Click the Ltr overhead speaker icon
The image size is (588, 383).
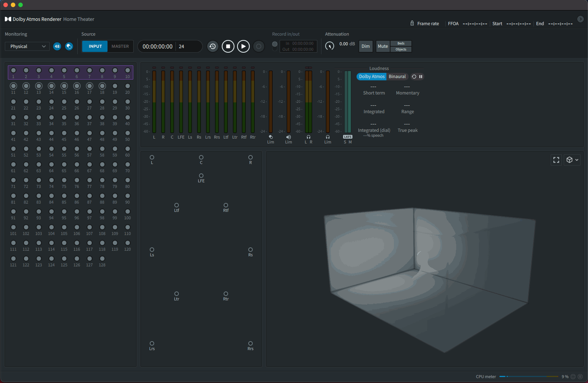(x=177, y=294)
